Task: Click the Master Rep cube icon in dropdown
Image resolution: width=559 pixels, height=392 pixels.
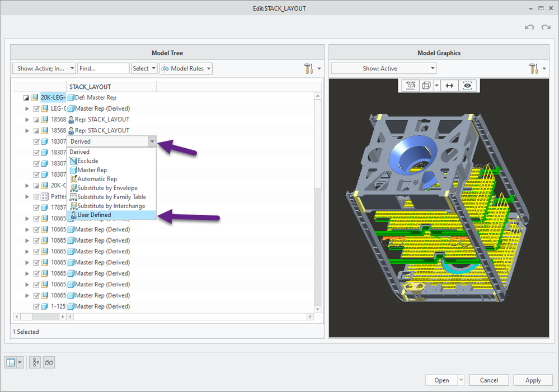Action: pos(73,170)
